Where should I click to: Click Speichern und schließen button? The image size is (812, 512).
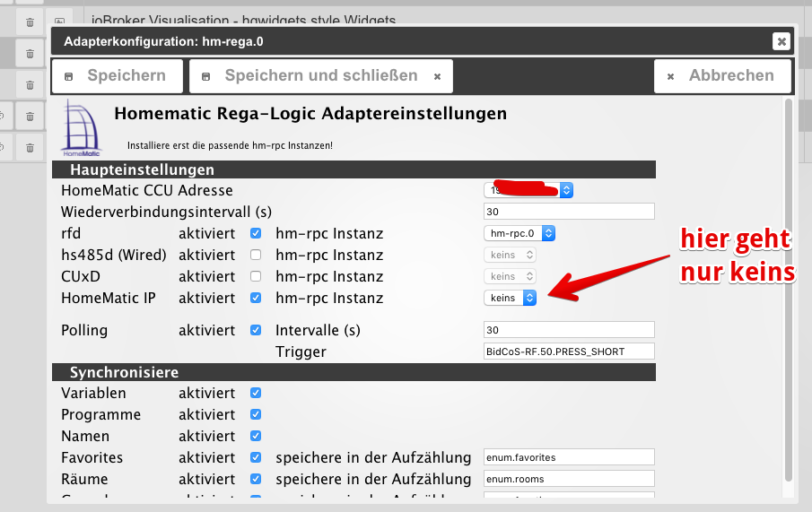tap(321, 76)
